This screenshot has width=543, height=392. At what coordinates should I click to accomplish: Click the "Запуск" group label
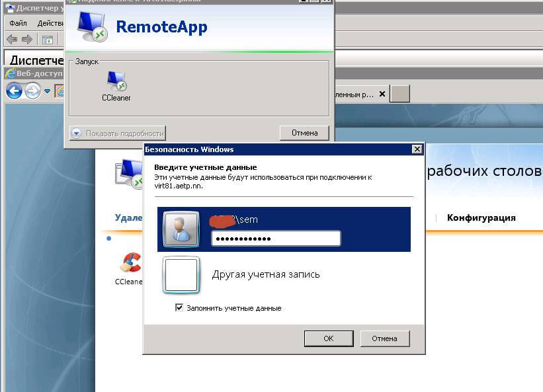pyautogui.click(x=87, y=61)
